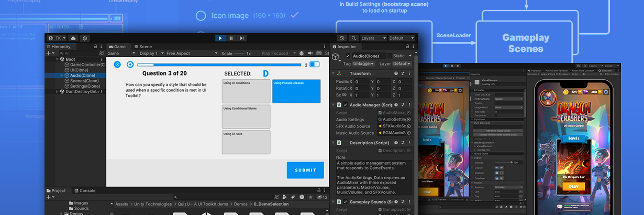Screen dimensions: 644x215
Task: Disable the Audio Manager script checkbox
Action: pyautogui.click(x=346, y=105)
